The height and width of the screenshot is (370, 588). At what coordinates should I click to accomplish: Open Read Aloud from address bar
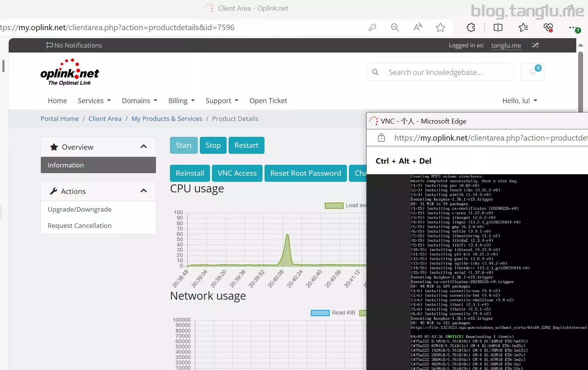point(418,28)
